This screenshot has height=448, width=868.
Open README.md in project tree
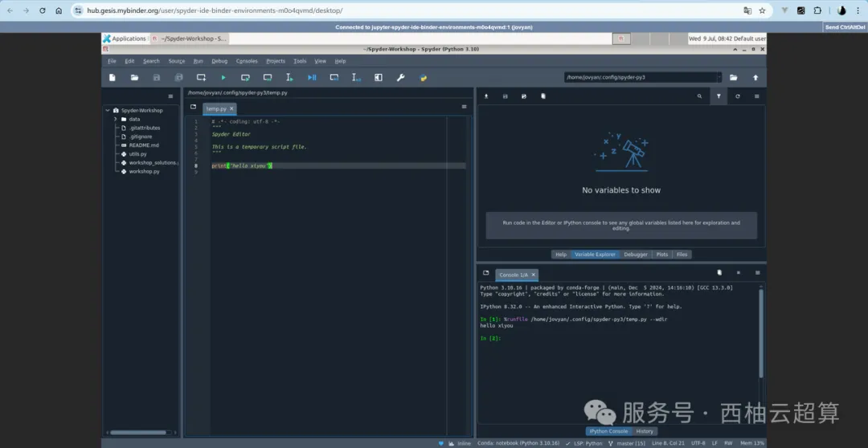(x=143, y=145)
